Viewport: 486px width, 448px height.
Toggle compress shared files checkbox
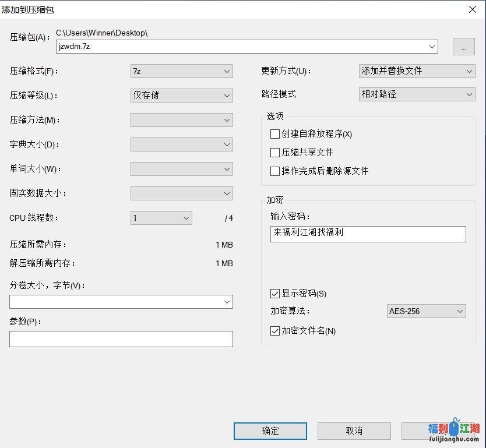point(275,153)
